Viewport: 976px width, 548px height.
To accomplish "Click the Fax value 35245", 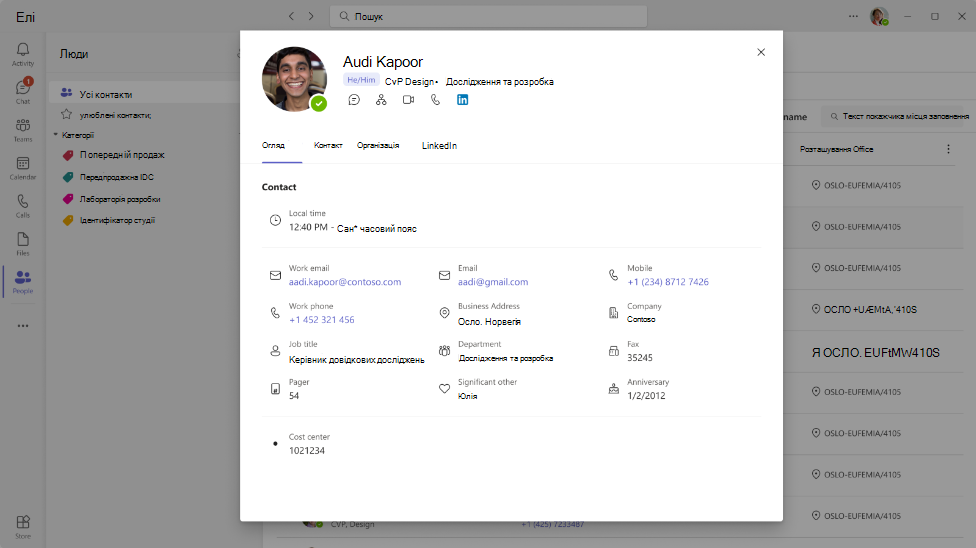I will 640,358.
